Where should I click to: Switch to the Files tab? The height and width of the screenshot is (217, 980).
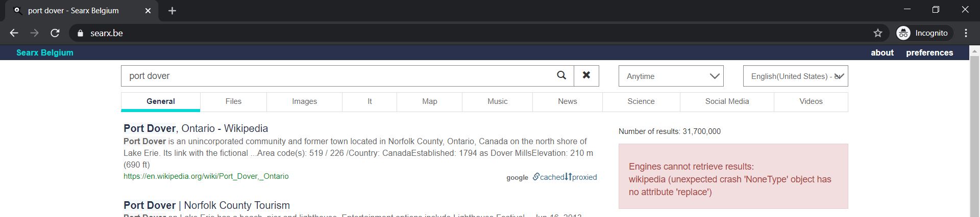tap(233, 101)
